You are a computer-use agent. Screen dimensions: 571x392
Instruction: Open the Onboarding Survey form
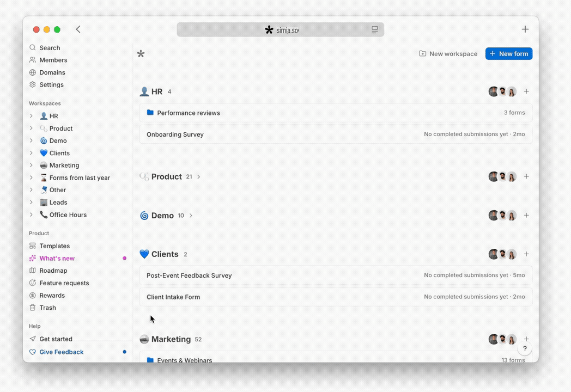pos(336,134)
